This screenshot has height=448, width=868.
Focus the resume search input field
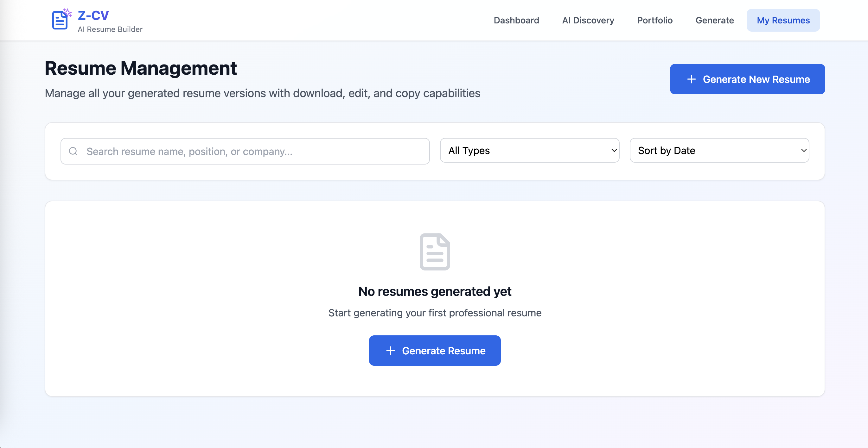[x=249, y=151]
